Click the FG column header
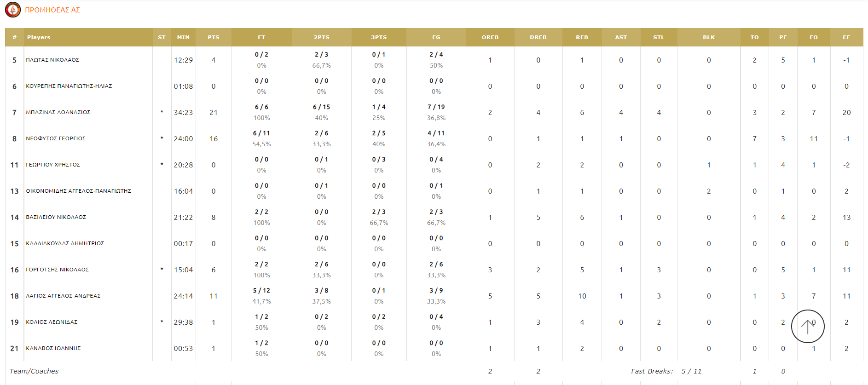Image resolution: width=868 pixels, height=385 pixels. click(436, 37)
